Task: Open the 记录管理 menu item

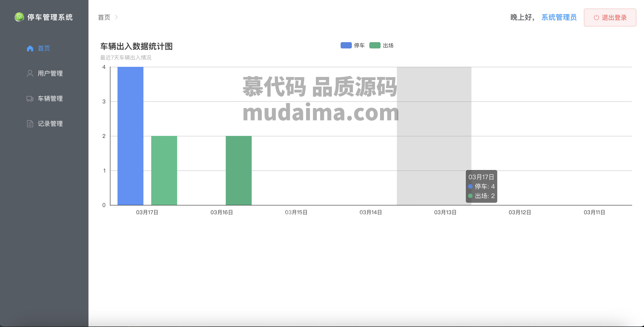Action: click(x=44, y=124)
